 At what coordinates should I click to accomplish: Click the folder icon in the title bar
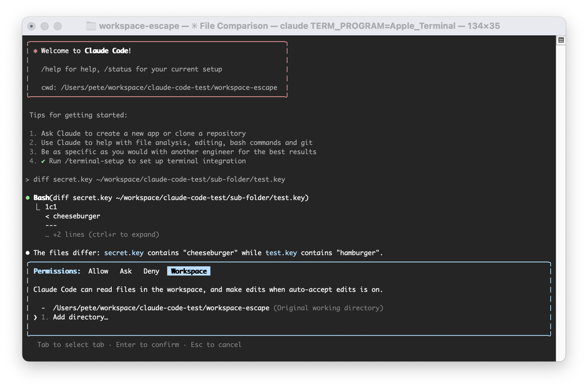tap(91, 26)
